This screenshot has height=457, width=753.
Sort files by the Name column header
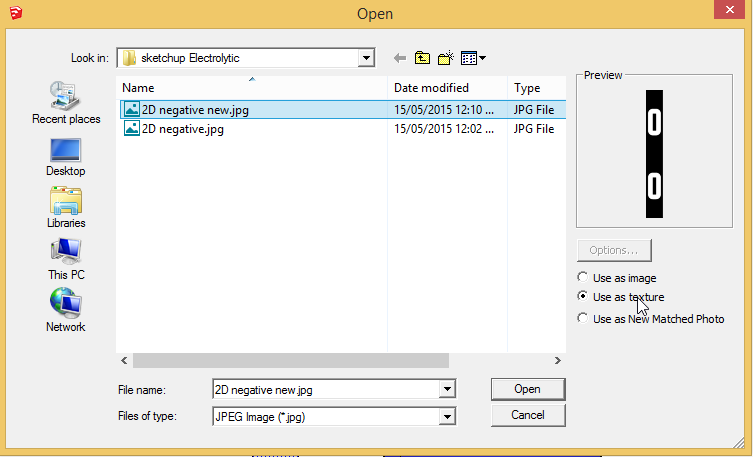(x=250, y=88)
